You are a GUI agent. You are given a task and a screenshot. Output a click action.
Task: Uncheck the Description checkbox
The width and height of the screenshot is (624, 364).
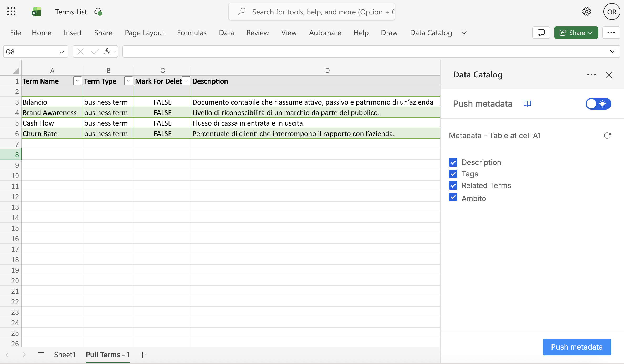[x=453, y=162]
